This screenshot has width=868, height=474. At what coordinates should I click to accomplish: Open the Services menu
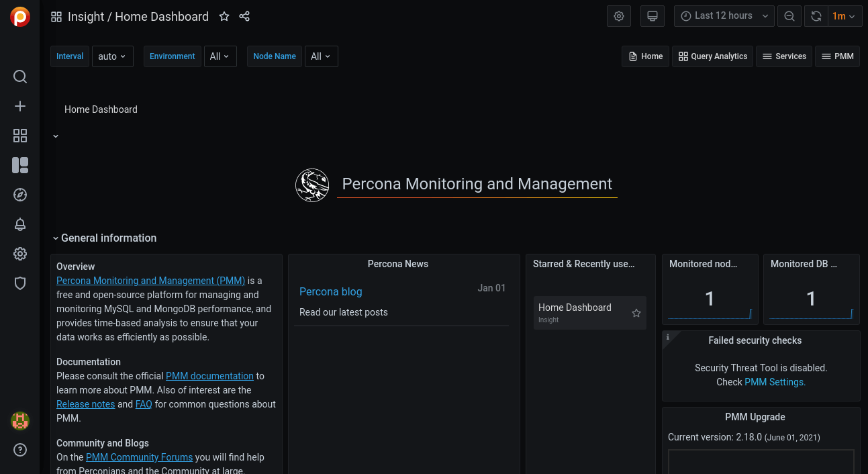pyautogui.click(x=784, y=56)
